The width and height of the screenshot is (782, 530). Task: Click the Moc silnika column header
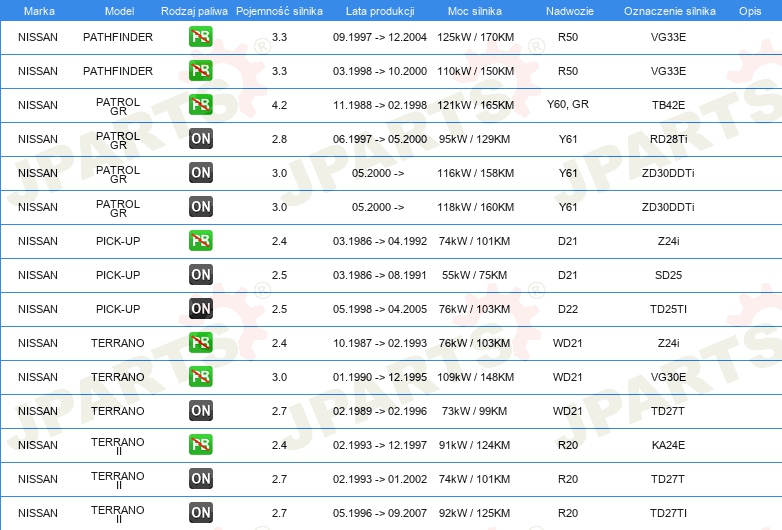(x=475, y=11)
